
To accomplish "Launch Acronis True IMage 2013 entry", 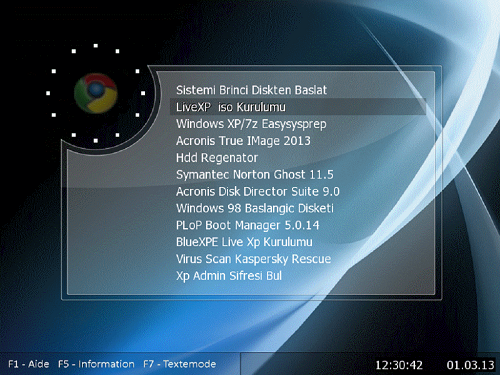I will click(243, 141).
